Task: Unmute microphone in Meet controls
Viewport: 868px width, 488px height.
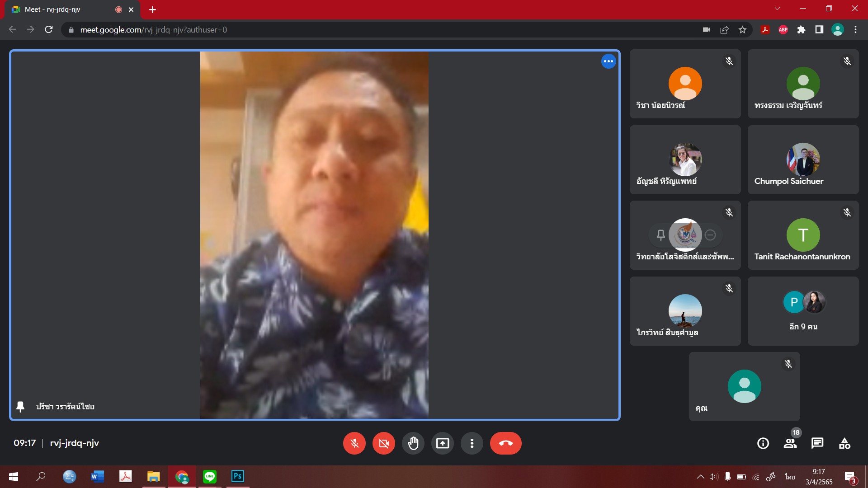Action: (x=354, y=443)
